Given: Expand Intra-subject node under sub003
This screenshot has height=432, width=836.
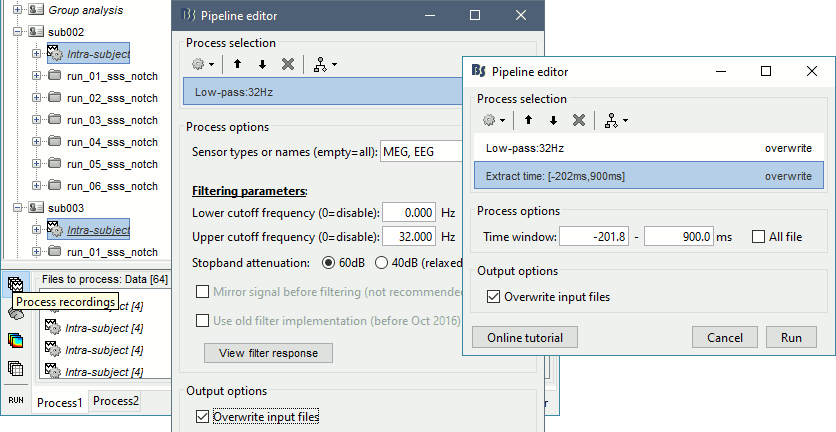Looking at the screenshot, I should pyautogui.click(x=36, y=229).
